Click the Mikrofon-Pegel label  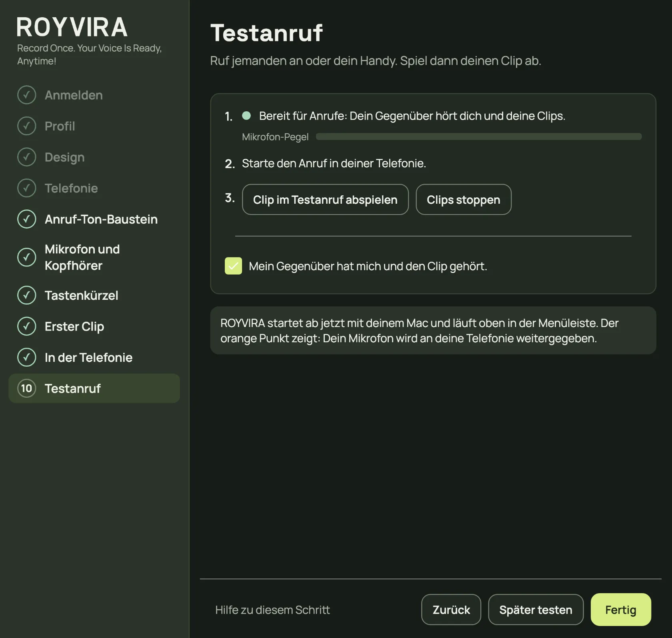275,137
